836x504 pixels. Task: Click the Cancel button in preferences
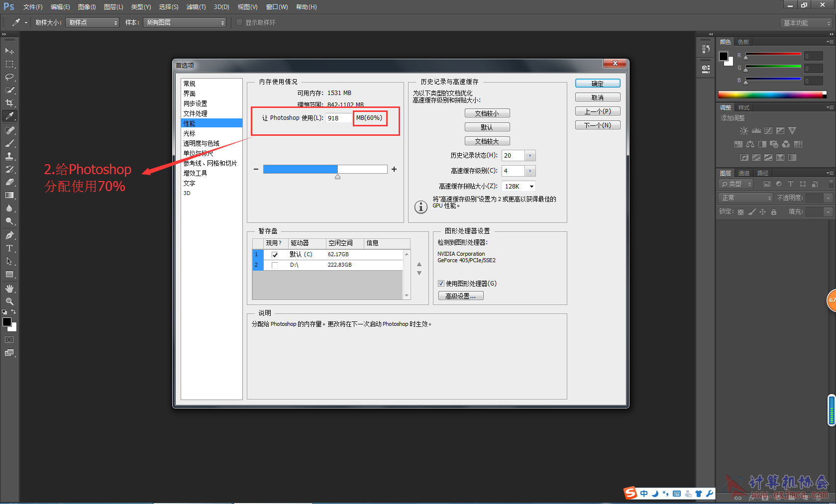(x=598, y=98)
